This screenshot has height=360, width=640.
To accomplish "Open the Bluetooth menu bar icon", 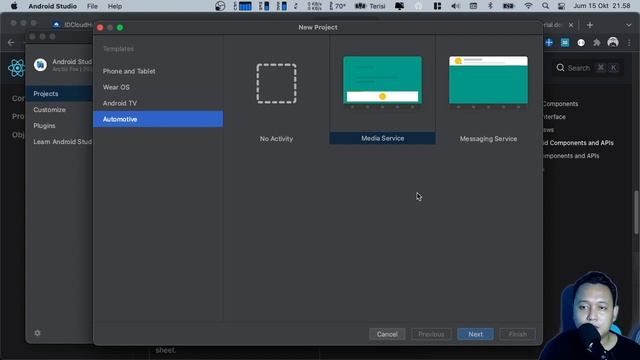I will pos(490,6).
